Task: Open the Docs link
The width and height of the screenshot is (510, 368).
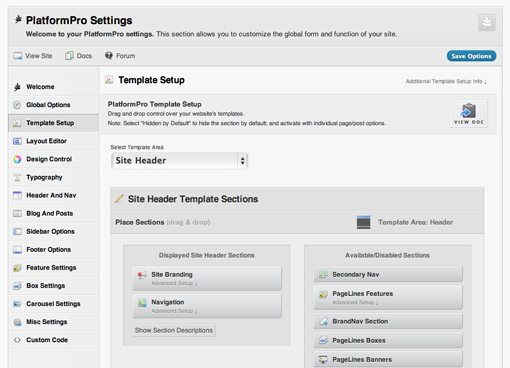Action: click(x=79, y=56)
